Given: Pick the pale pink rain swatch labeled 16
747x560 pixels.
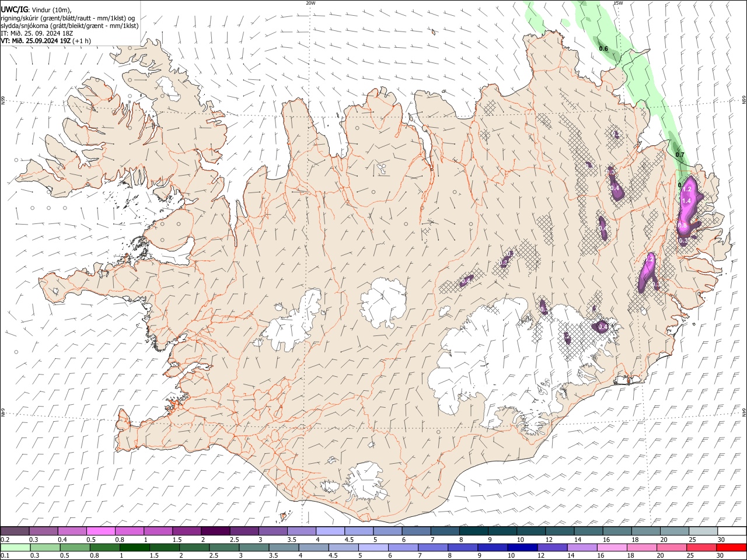Looking at the screenshot, I should (x=612, y=548).
